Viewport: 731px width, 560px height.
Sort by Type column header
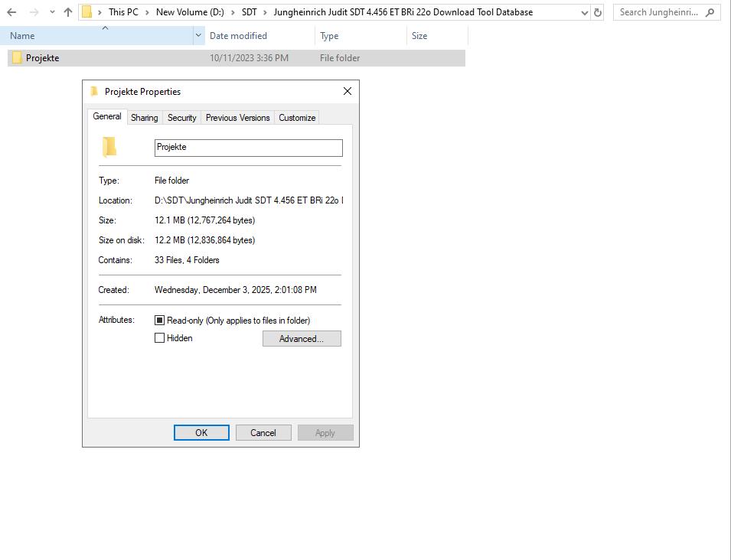pyautogui.click(x=361, y=36)
